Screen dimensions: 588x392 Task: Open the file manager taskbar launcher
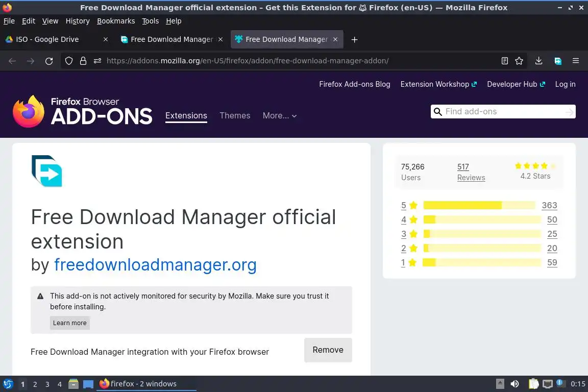[73, 384]
